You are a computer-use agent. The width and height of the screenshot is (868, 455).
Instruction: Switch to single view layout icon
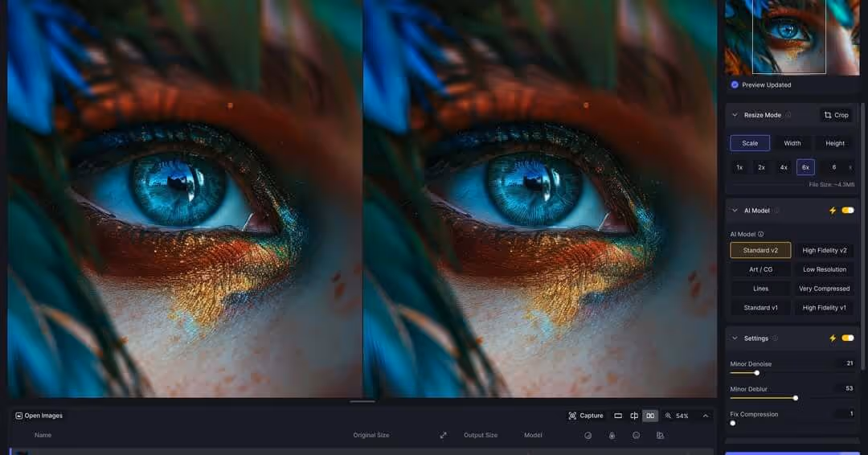click(618, 416)
